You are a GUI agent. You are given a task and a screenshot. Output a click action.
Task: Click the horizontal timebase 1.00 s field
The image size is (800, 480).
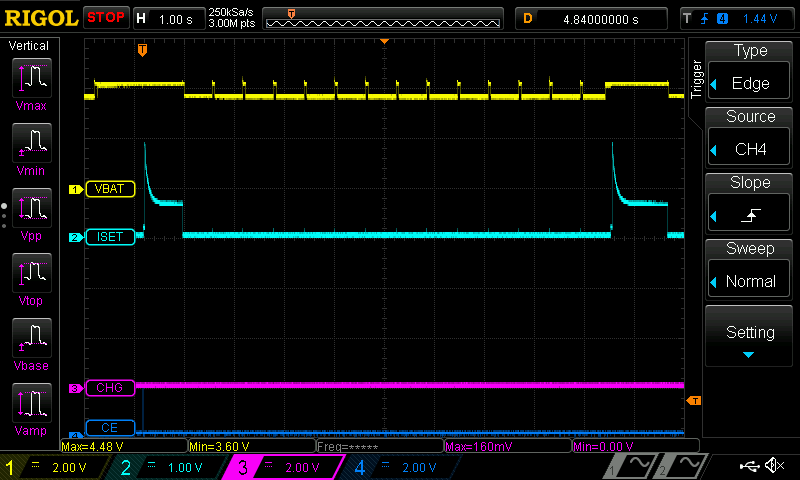tap(169, 19)
